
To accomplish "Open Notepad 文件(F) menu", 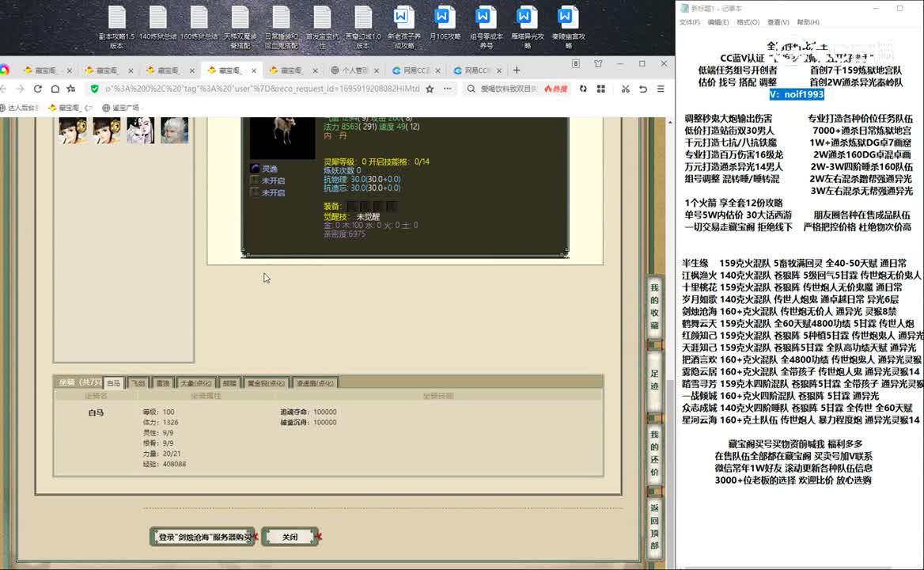I will [x=690, y=22].
